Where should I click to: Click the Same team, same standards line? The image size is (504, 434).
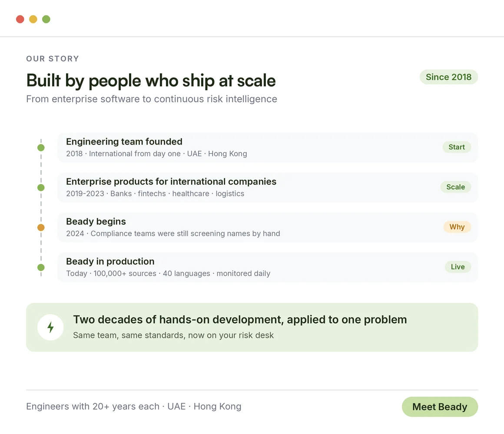(x=173, y=335)
